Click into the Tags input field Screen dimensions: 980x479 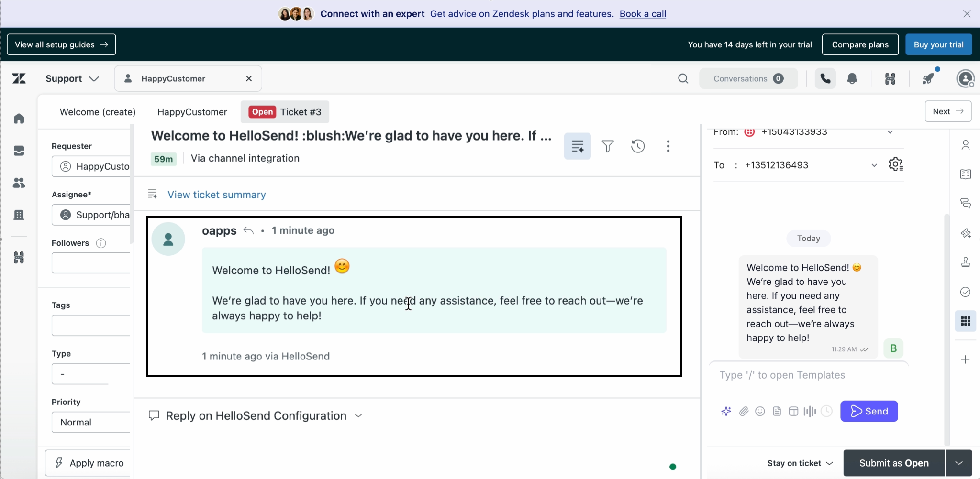coord(90,326)
